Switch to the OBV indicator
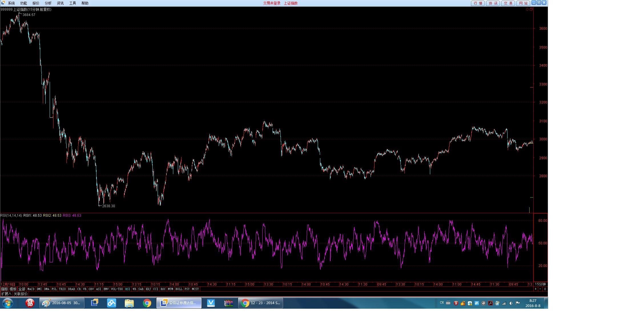The image size is (644, 325). point(91,289)
